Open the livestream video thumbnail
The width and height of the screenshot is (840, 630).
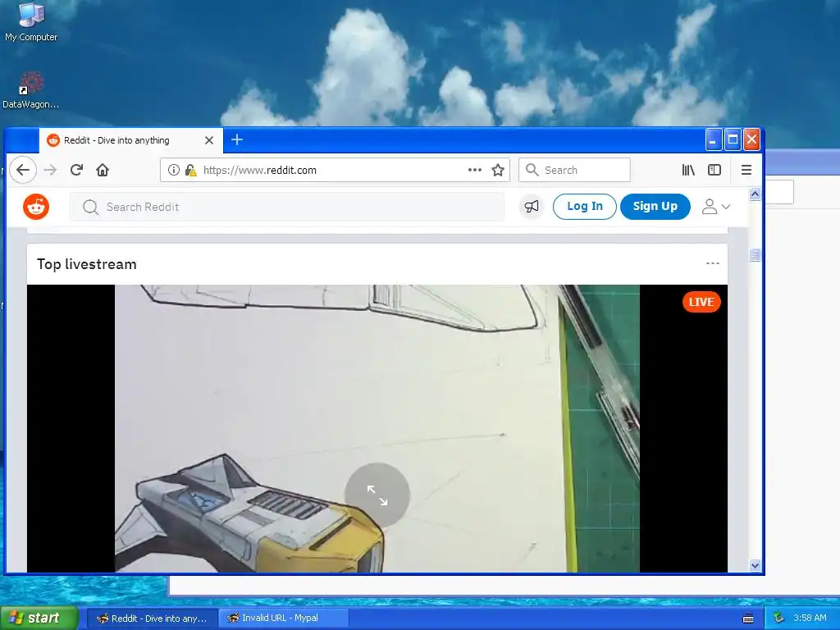click(377, 428)
